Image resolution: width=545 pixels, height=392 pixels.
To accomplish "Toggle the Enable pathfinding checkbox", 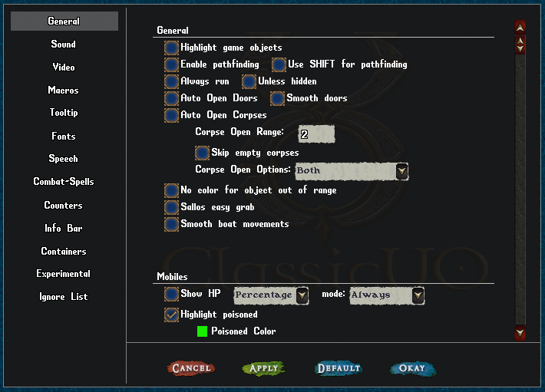I will 171,64.
